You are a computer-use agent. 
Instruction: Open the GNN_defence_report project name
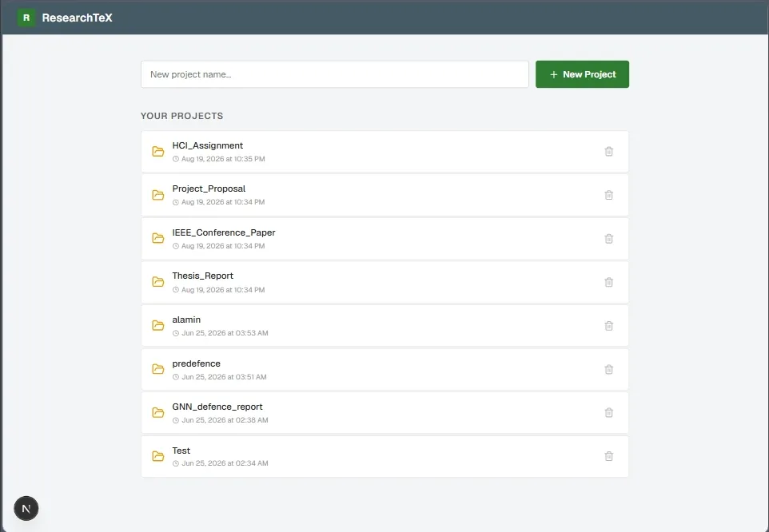point(217,407)
